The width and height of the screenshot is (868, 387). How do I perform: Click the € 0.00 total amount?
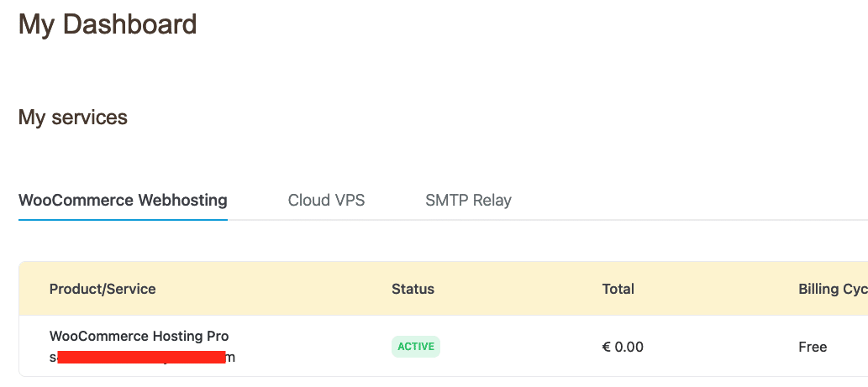point(623,347)
